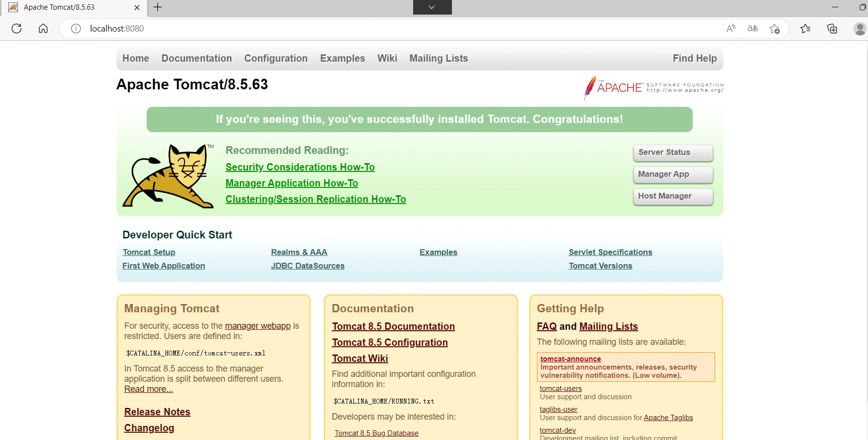The height and width of the screenshot is (440, 868).
Task: Open Tomcat 8.5 Configuration link
Action: pyautogui.click(x=390, y=342)
